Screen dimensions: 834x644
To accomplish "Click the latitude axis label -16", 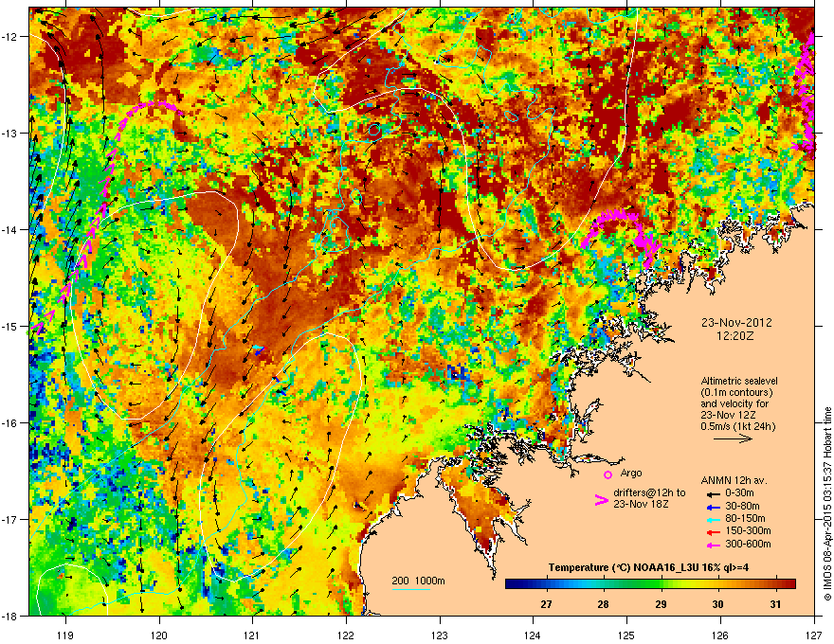I will [x=10, y=423].
